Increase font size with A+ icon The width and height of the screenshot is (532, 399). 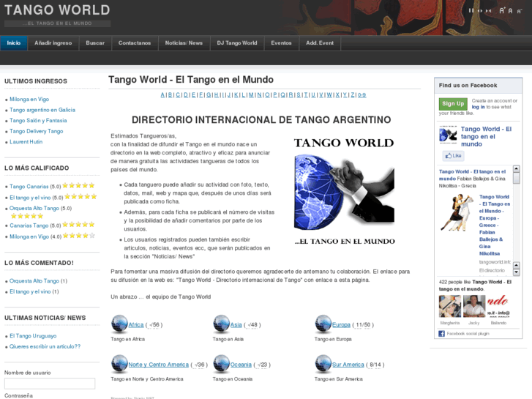click(x=503, y=10)
